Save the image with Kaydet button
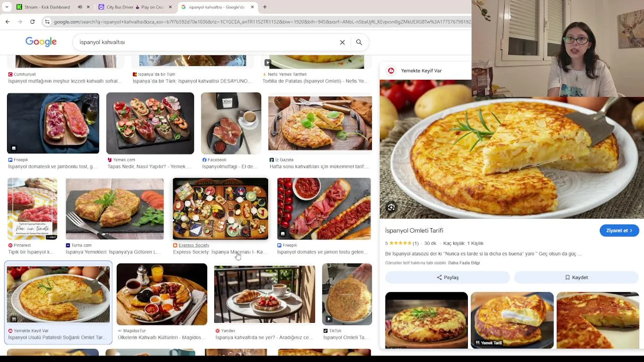Image resolution: width=644 pixels, height=362 pixels. coord(576,277)
